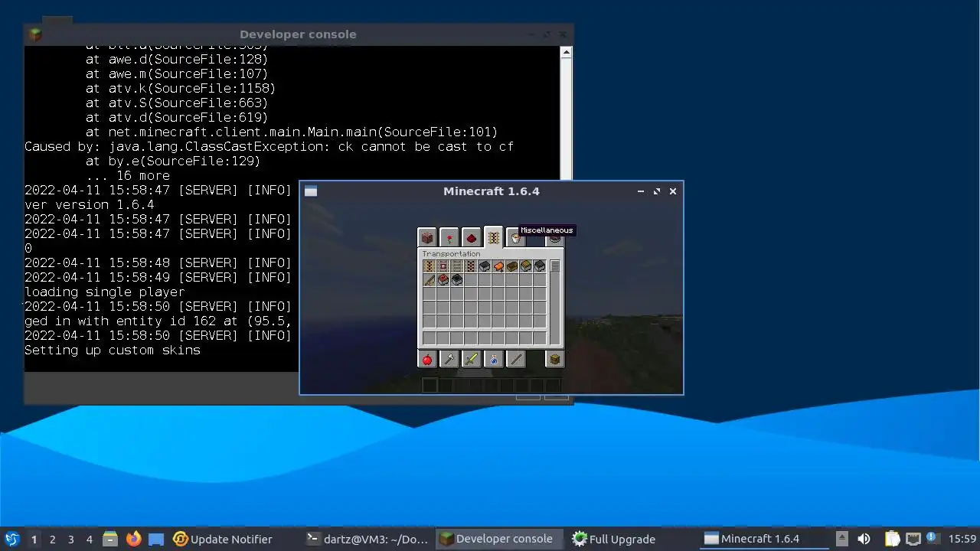This screenshot has height=551, width=980.
Task: Open the Redstone creative tab
Action: 472,237
